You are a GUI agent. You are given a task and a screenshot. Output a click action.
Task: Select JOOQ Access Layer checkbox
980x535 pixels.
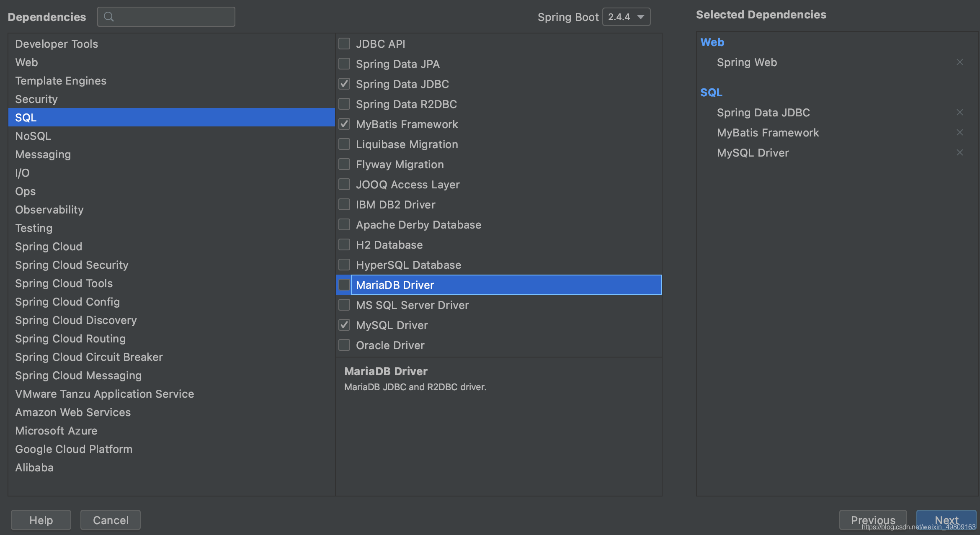pos(344,184)
